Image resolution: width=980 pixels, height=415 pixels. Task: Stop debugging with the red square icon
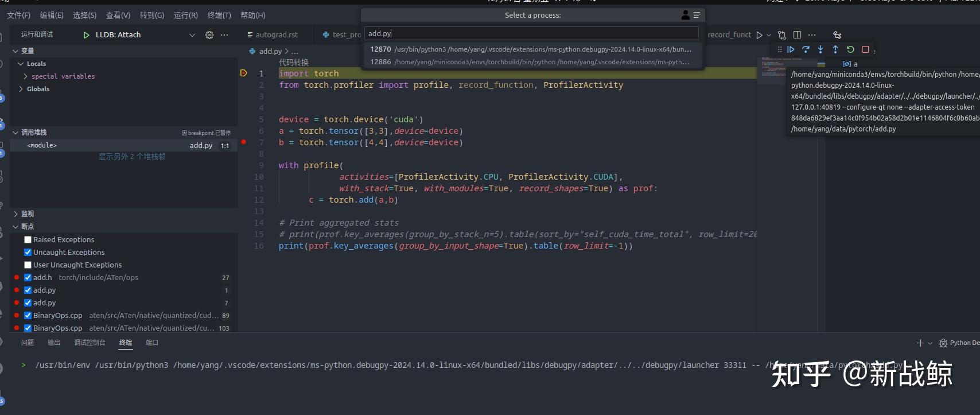coord(865,50)
